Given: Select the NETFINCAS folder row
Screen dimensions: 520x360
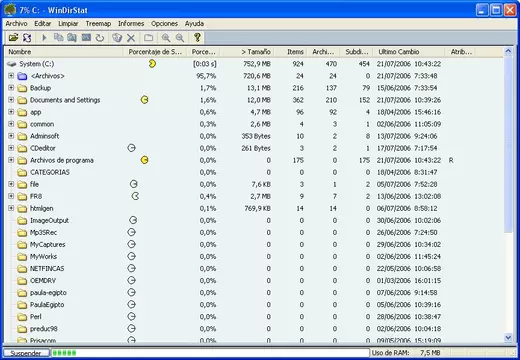Looking at the screenshot, I should pyautogui.click(x=254, y=269).
